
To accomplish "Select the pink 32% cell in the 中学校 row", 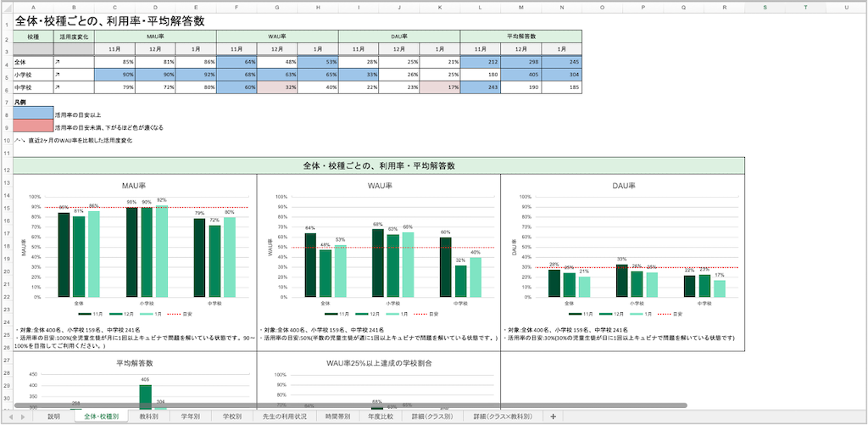I will point(277,87).
